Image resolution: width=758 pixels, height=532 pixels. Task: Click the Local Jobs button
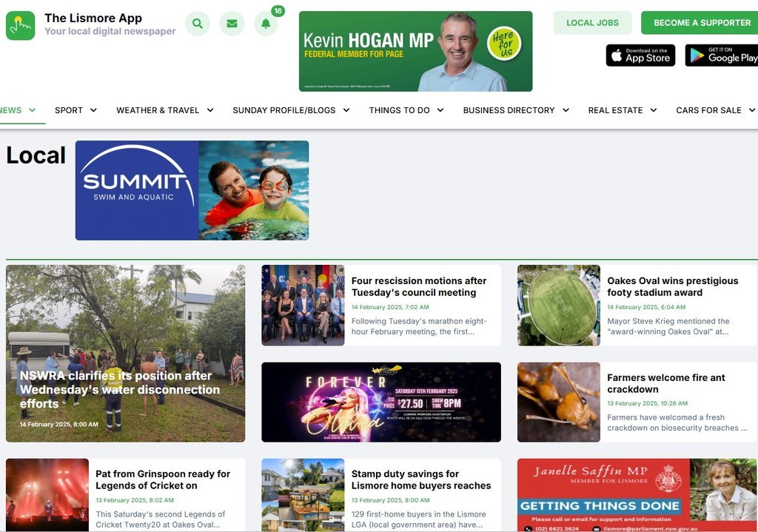tap(593, 23)
